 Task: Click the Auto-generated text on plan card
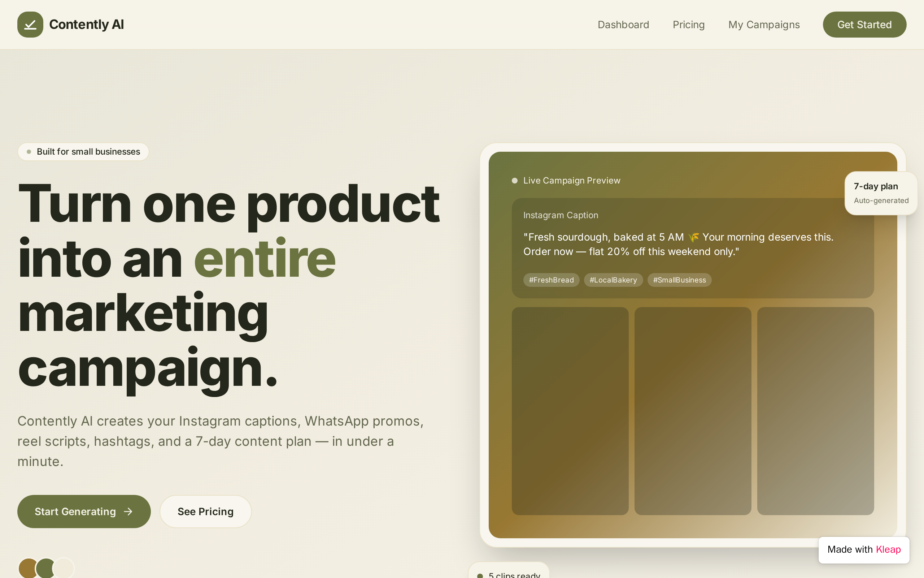pos(881,200)
